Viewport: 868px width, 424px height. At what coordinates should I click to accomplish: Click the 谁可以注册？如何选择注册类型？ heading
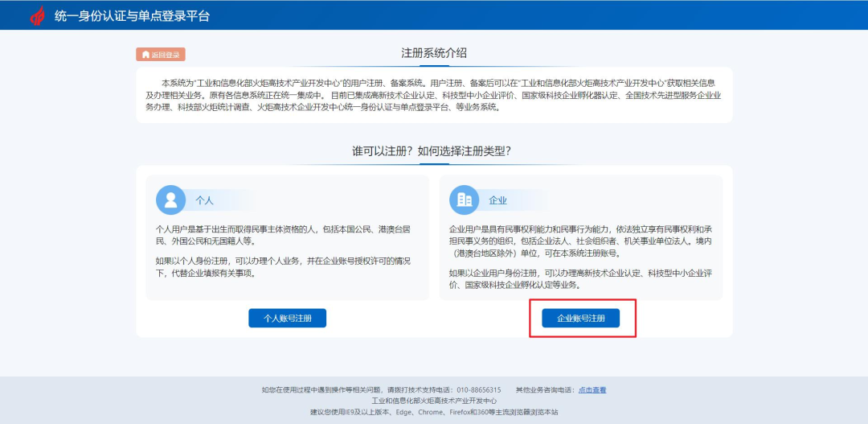432,151
